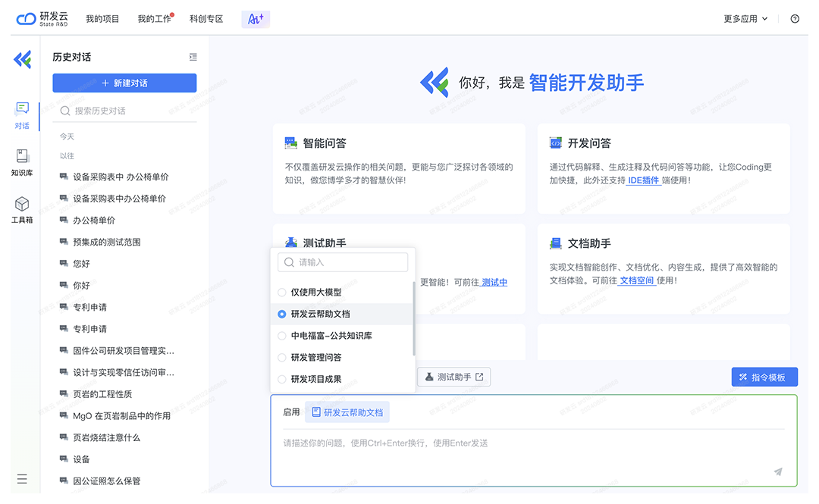Image resolution: width=819 pixels, height=504 pixels.
Task: Click the 智能问答 card icon
Action: 290,143
